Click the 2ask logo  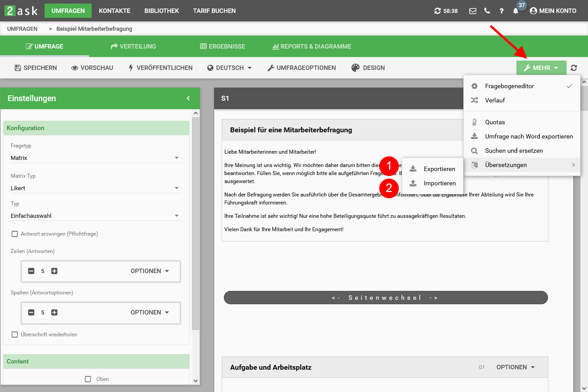[21, 11]
